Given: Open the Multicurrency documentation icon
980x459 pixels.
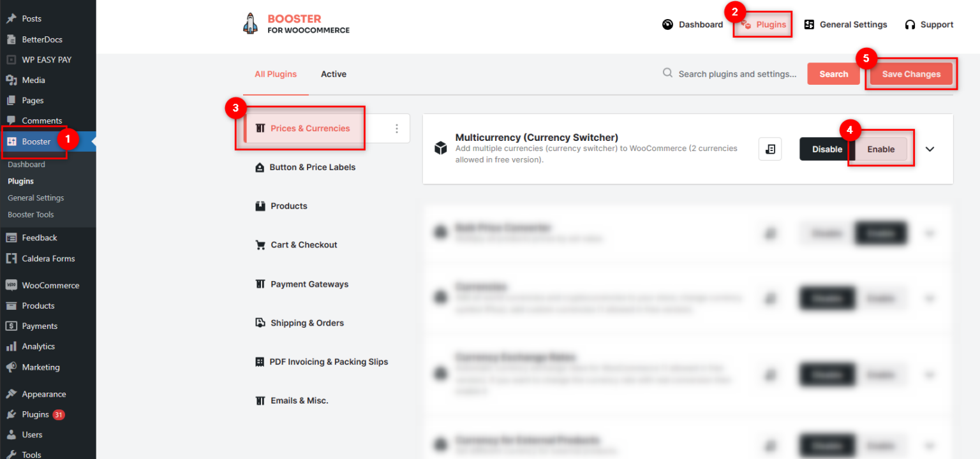Looking at the screenshot, I should coord(770,149).
